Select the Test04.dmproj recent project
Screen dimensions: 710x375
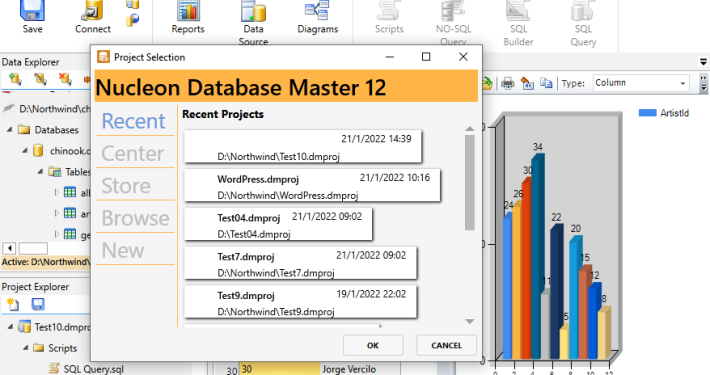278,225
